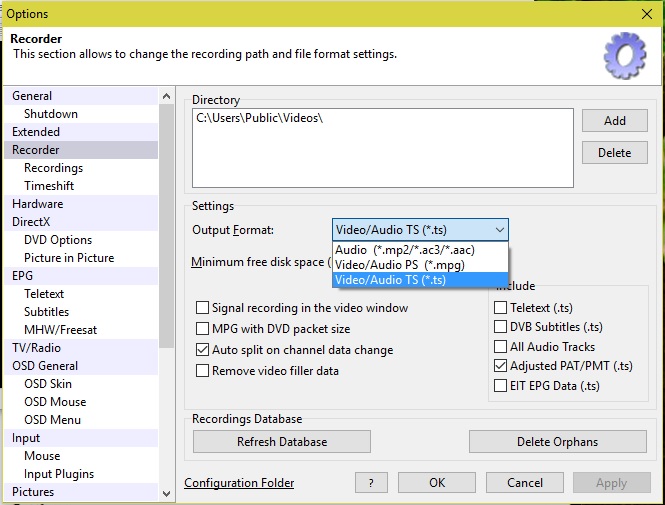Select Video/Audio PS (*.mpg) from list
The height and width of the screenshot is (505, 665).
tap(400, 265)
